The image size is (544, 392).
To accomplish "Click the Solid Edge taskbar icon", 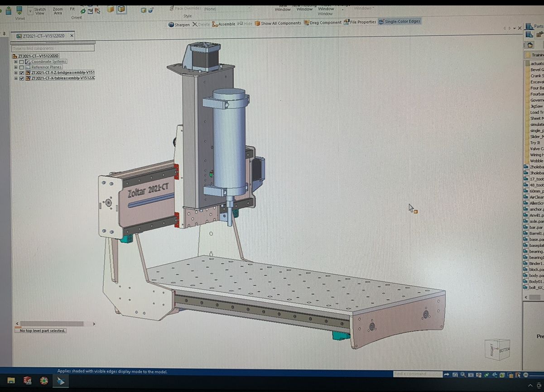I will 60,380.
